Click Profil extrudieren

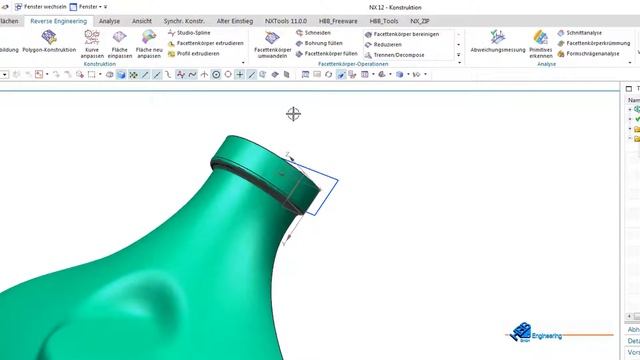[193, 53]
